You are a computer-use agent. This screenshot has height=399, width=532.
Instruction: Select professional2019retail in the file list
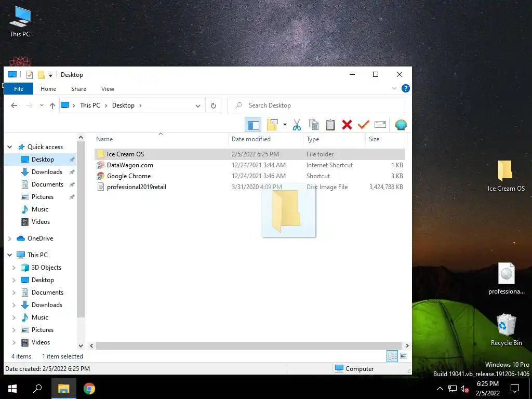pos(250,187)
